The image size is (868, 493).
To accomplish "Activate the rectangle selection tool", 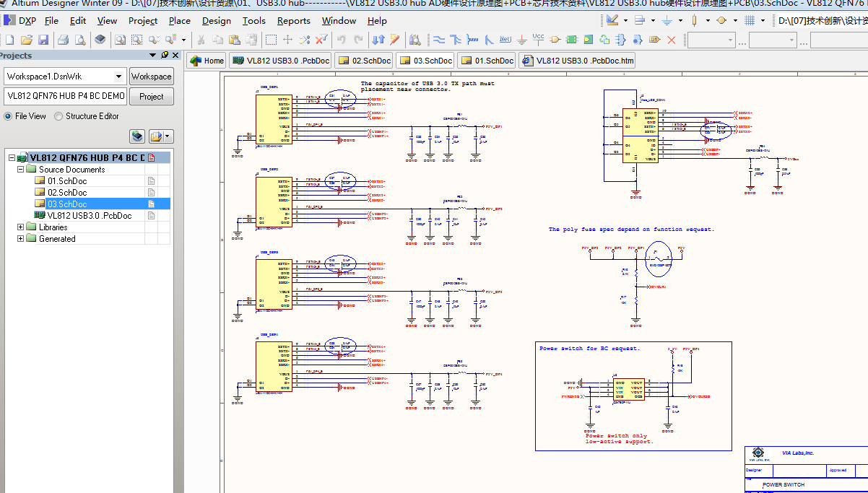I will [271, 40].
